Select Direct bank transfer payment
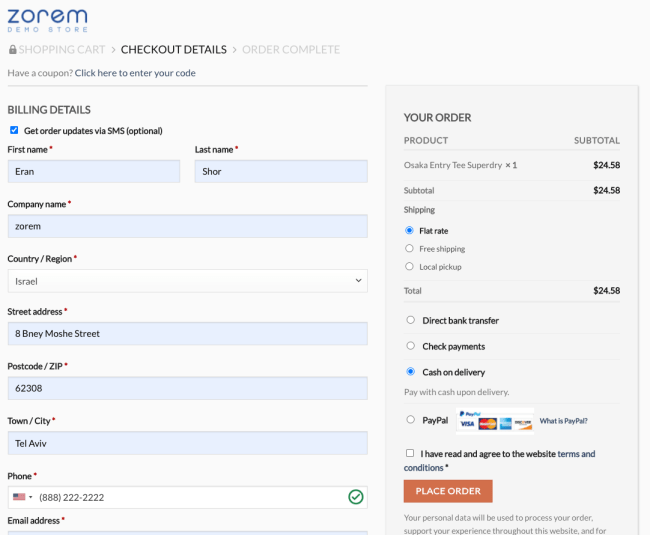 pyautogui.click(x=410, y=320)
